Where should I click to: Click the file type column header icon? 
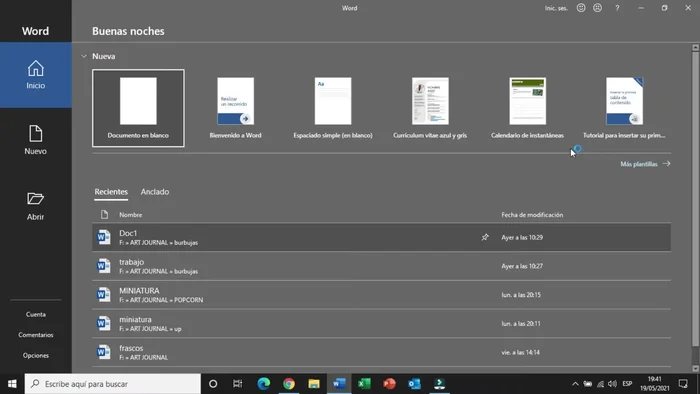click(104, 215)
